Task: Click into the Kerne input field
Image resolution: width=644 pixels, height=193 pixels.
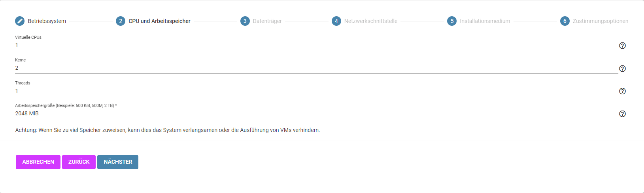Action: (316, 68)
